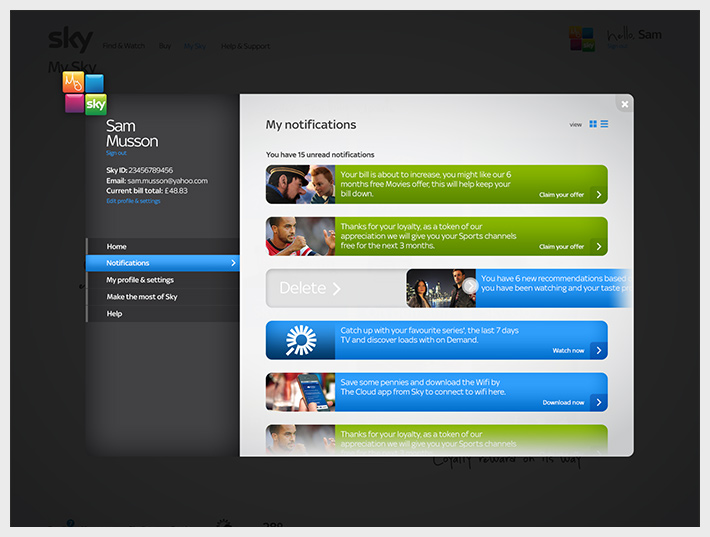The image size is (710, 537).
Task: Click You have 15 unread notifications text
Action: [x=320, y=154]
